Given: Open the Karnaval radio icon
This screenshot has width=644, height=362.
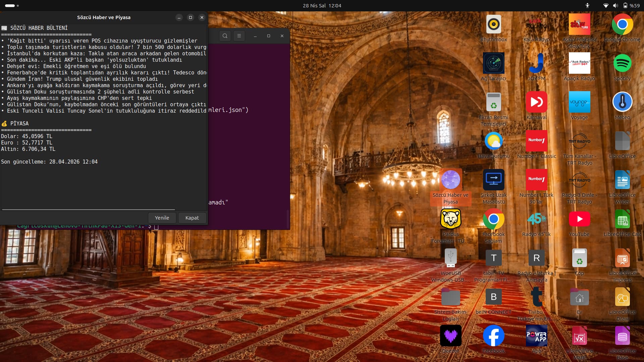Looking at the screenshot, I should coord(536,102).
